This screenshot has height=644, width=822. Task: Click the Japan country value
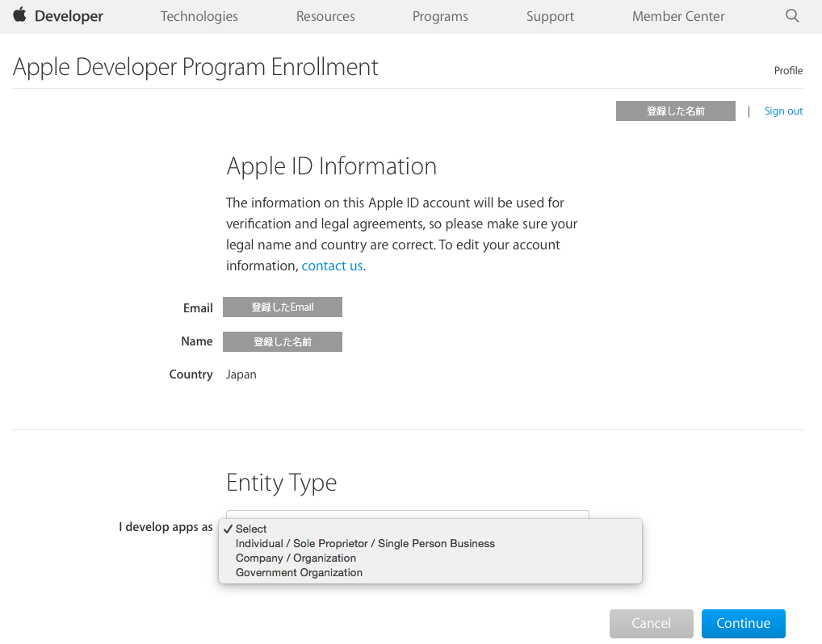point(241,374)
